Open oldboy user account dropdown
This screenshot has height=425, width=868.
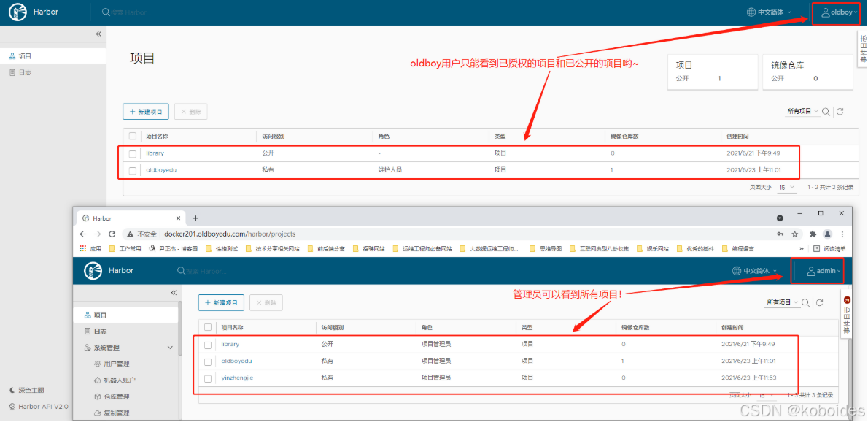pyautogui.click(x=840, y=12)
